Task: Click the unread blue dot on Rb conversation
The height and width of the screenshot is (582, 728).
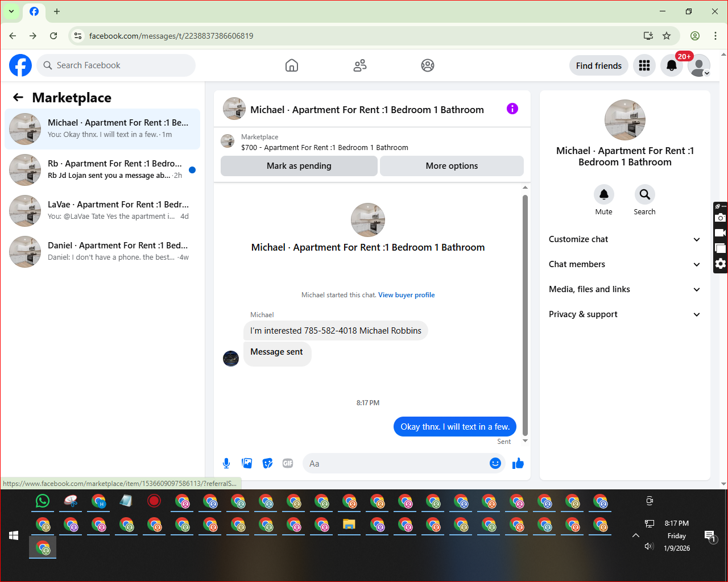Action: (192, 170)
